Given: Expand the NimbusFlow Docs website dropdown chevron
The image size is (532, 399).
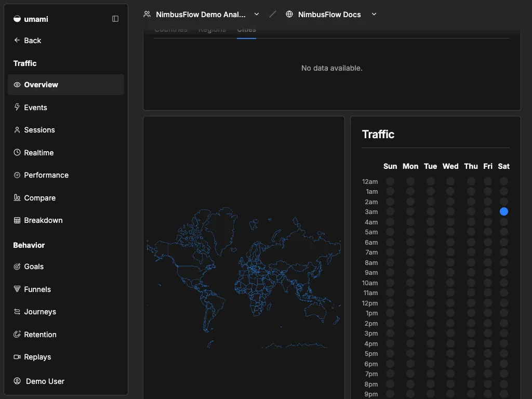Looking at the screenshot, I should pos(374,14).
